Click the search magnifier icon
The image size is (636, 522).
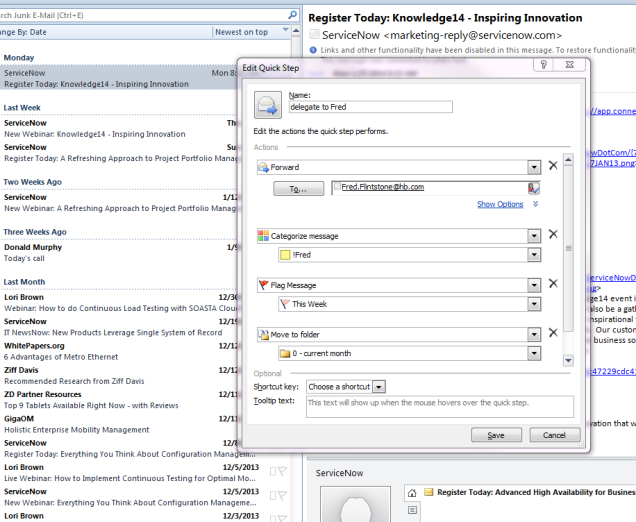point(291,16)
